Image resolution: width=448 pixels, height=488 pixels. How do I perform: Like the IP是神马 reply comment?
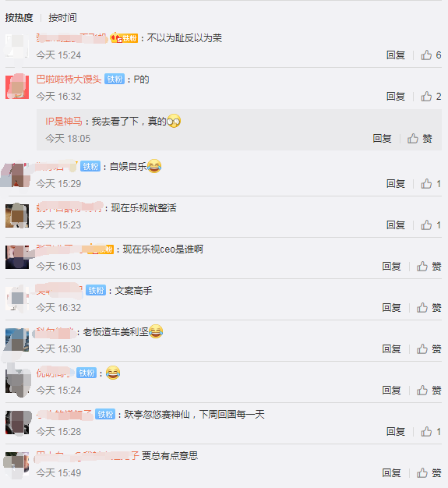[420, 139]
